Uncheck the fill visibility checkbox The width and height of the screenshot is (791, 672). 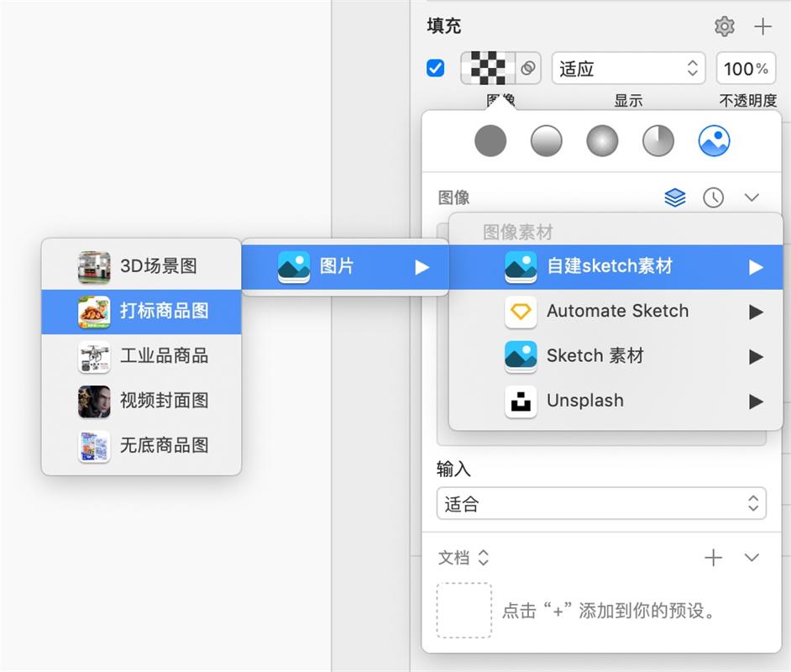tap(435, 69)
